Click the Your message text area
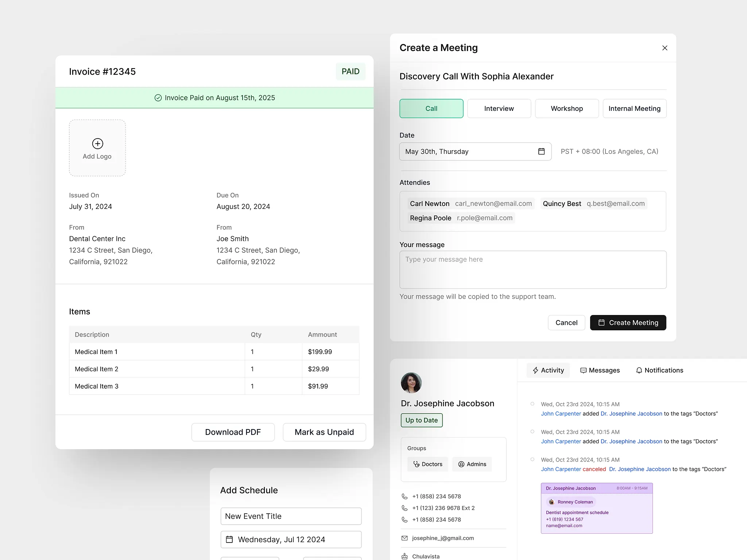Screen dimensions: 747x560 (533, 270)
